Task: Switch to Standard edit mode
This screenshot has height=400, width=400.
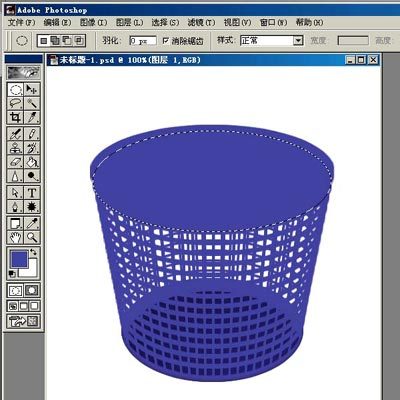Action: [15, 291]
